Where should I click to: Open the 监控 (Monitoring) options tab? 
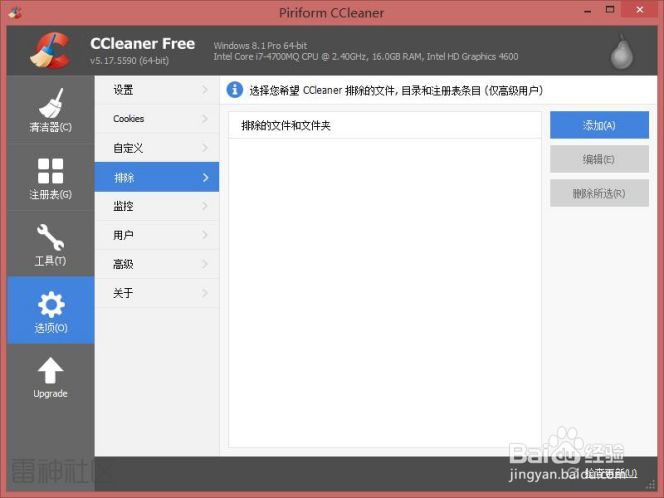[x=157, y=206]
